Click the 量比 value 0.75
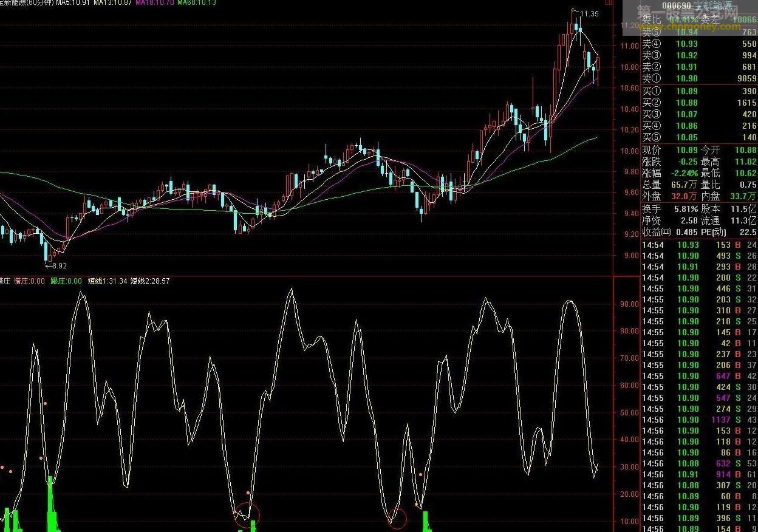This screenshot has width=758, height=532. click(748, 185)
